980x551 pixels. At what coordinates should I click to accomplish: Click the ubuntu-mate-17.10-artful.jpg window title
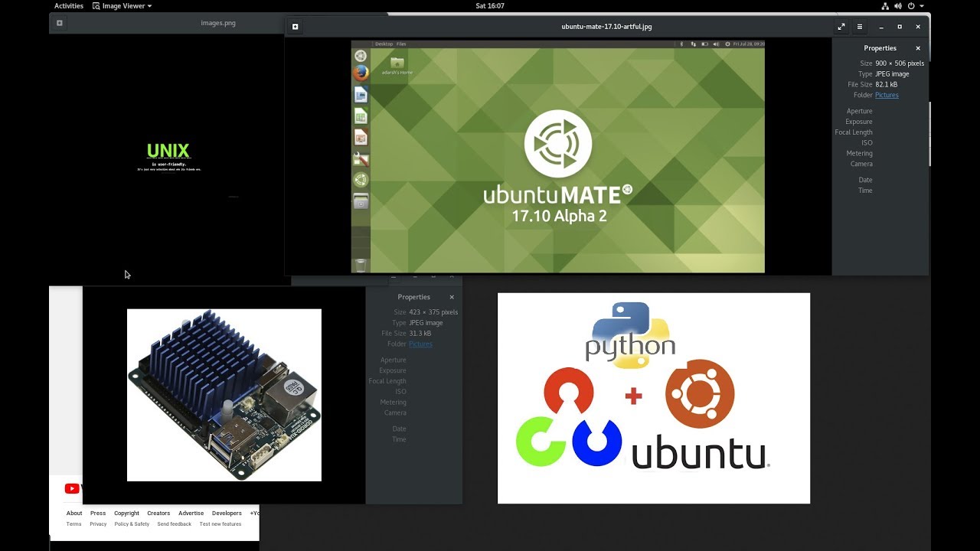pyautogui.click(x=606, y=27)
